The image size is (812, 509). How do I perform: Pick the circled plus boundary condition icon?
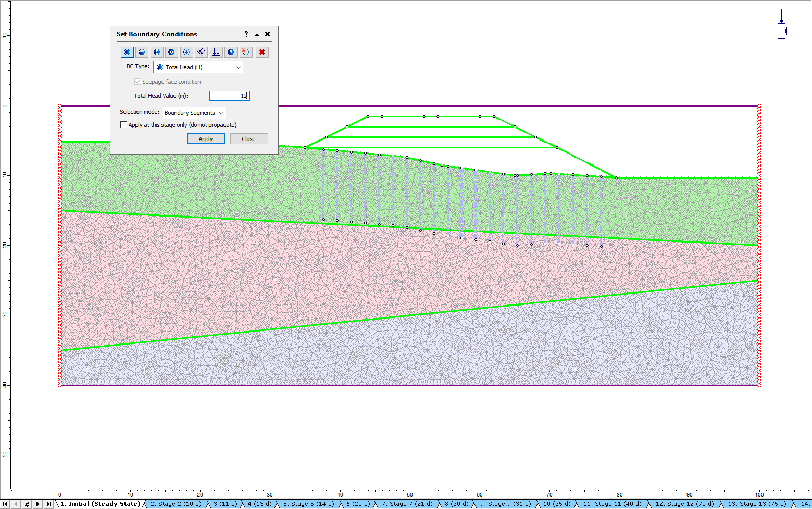point(186,52)
